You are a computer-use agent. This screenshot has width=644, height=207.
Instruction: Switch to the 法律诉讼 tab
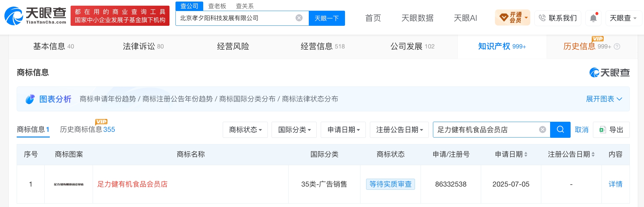143,47
